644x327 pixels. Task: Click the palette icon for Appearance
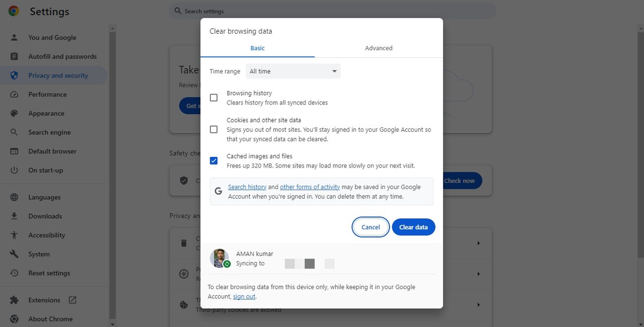[x=14, y=113]
